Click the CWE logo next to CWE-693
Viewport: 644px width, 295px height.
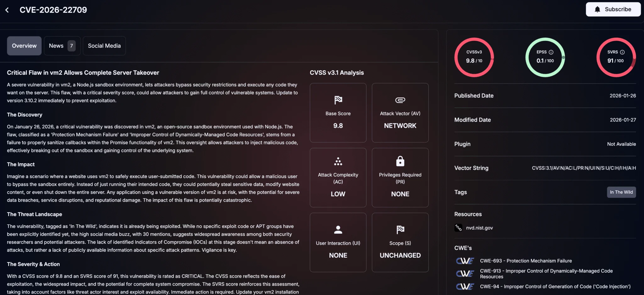click(465, 261)
